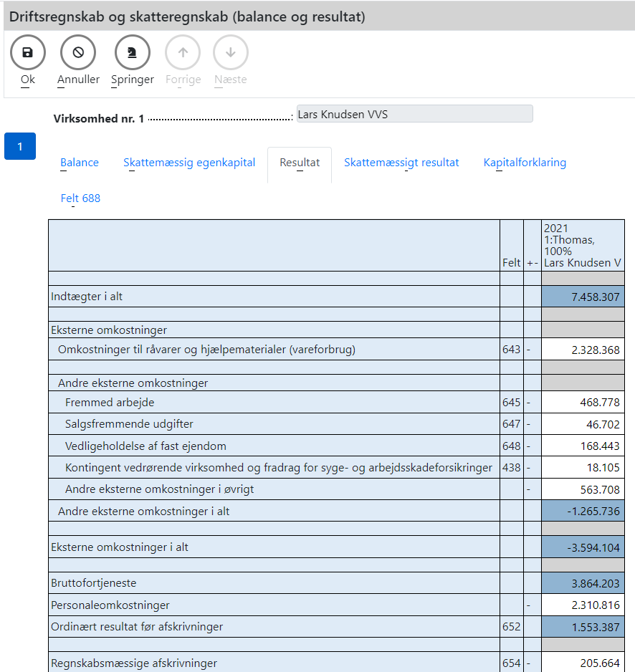Edit Vedligeholdelse af fast ejendom amount
Image resolution: width=635 pixels, height=672 pixels.
tap(582, 446)
